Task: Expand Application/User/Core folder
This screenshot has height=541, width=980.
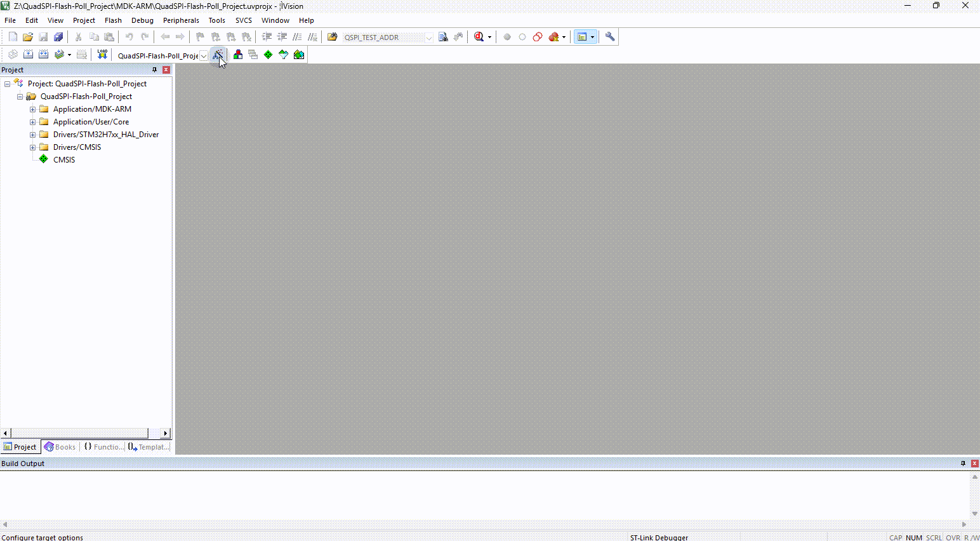Action: (x=32, y=122)
